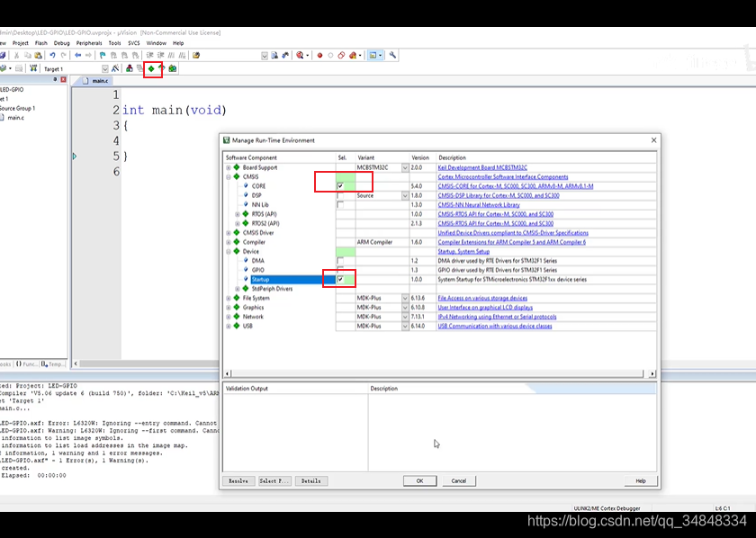Cut selection with scissors icon
Viewport: 756px width, 538px height.
click(x=17, y=56)
